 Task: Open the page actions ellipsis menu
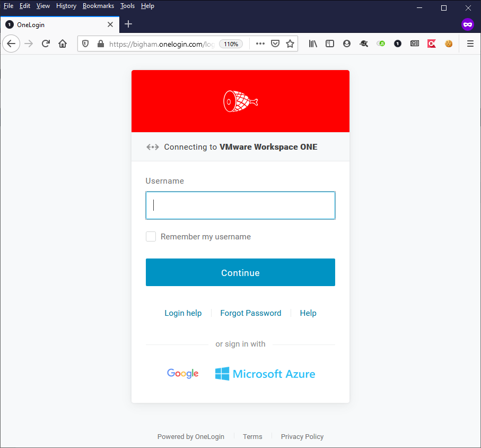[x=260, y=43]
